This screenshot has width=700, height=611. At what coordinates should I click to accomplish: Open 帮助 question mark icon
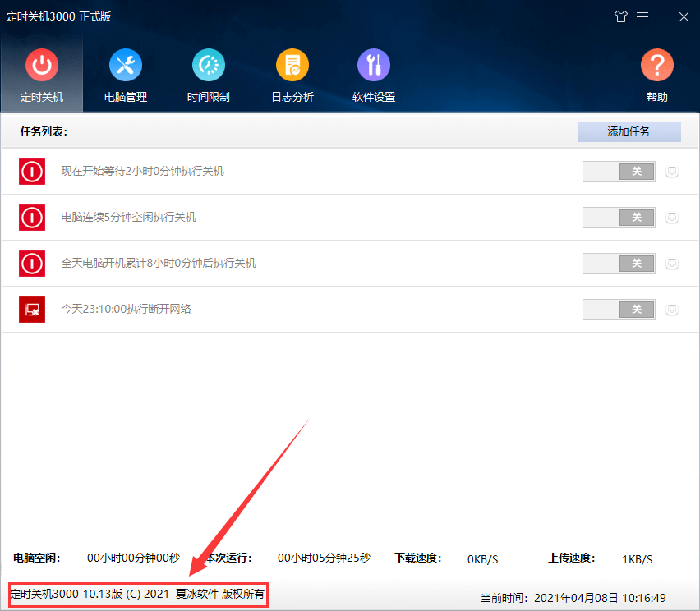(656, 65)
